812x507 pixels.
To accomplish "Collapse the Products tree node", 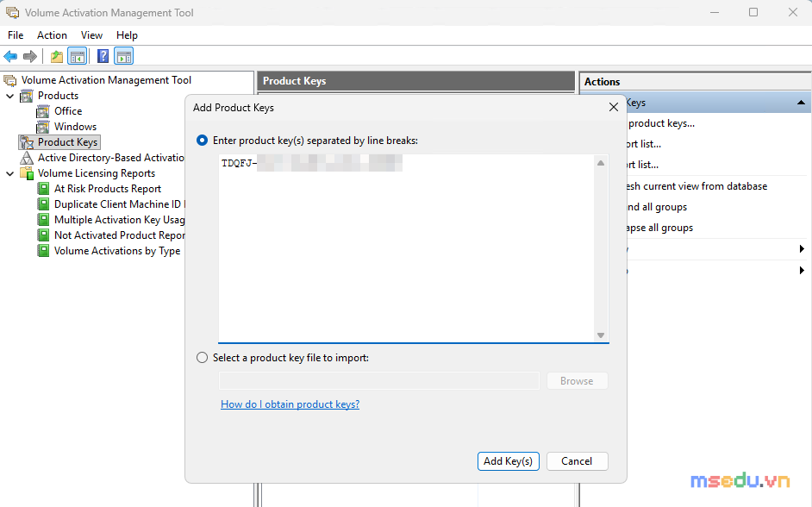I will 9,96.
